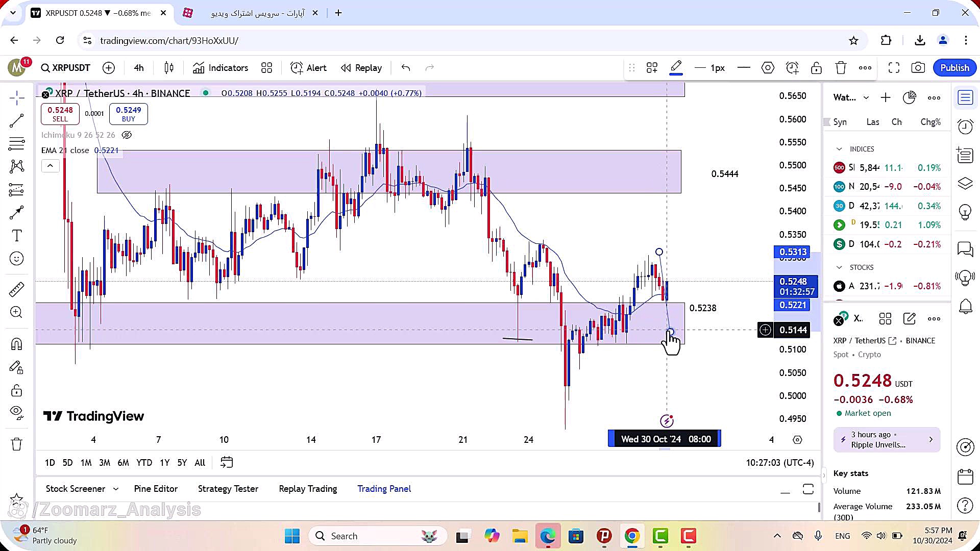
Task: Toggle stay in drawing mode
Action: pos(17,367)
